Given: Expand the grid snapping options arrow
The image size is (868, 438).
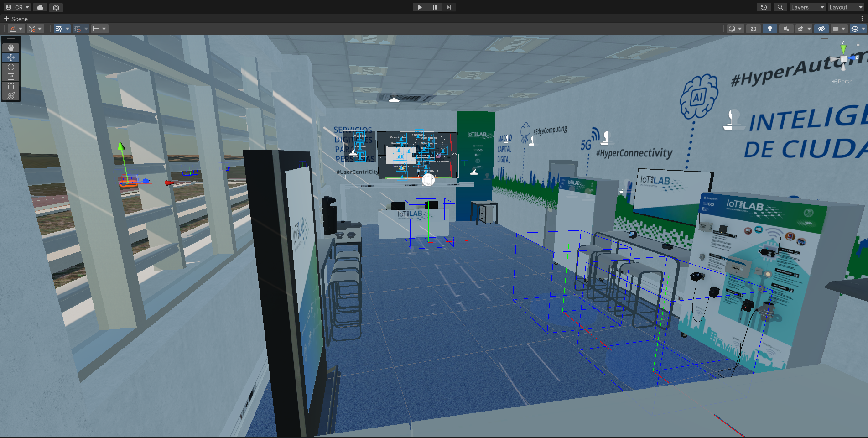Looking at the screenshot, I should (86, 29).
